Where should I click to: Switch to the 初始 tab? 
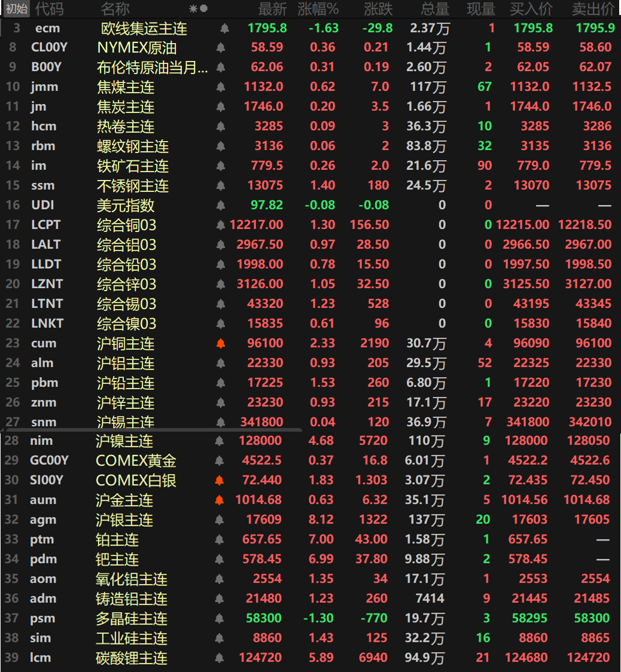[x=16, y=8]
